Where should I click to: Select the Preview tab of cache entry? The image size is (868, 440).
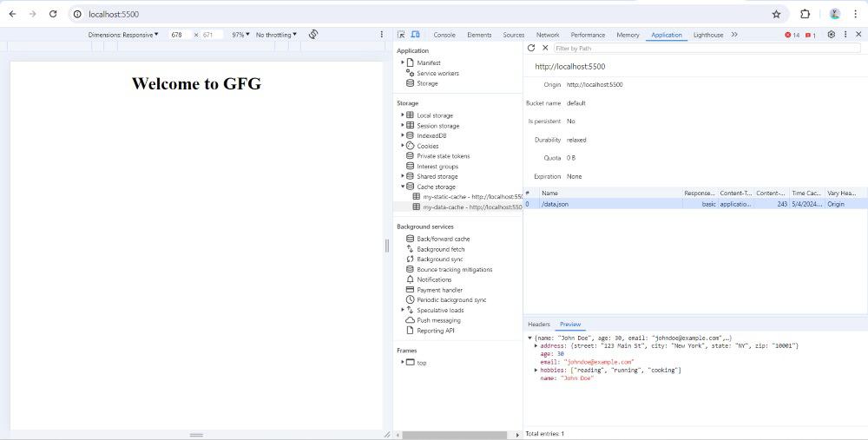pyautogui.click(x=570, y=325)
